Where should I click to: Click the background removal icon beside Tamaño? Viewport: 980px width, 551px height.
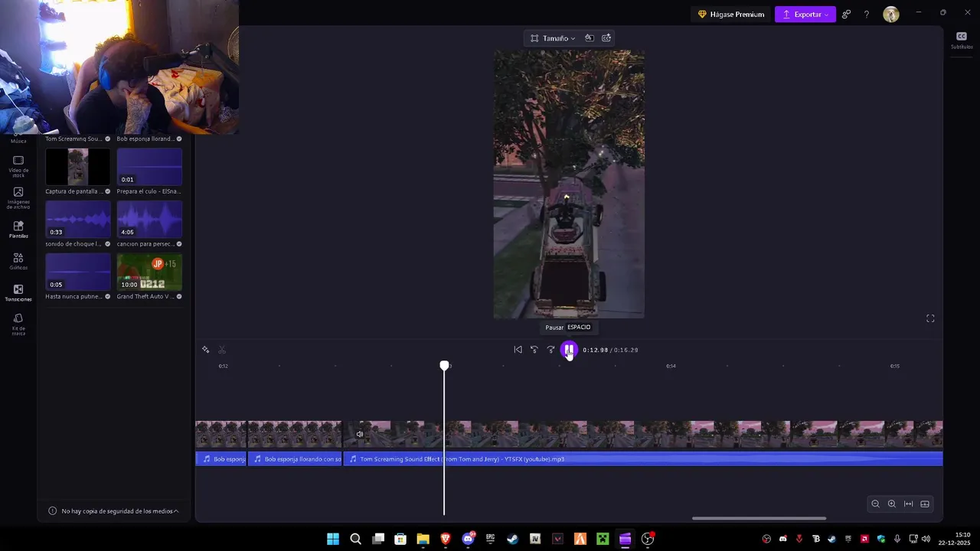(x=589, y=38)
